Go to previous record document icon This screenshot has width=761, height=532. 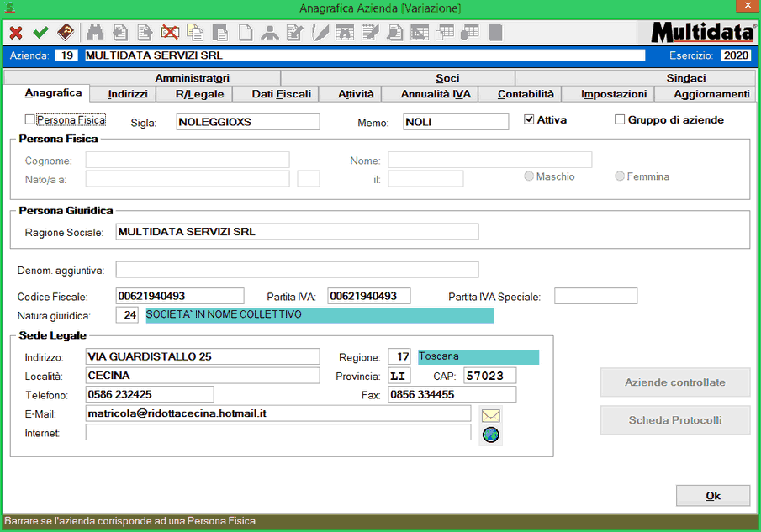pos(120,33)
